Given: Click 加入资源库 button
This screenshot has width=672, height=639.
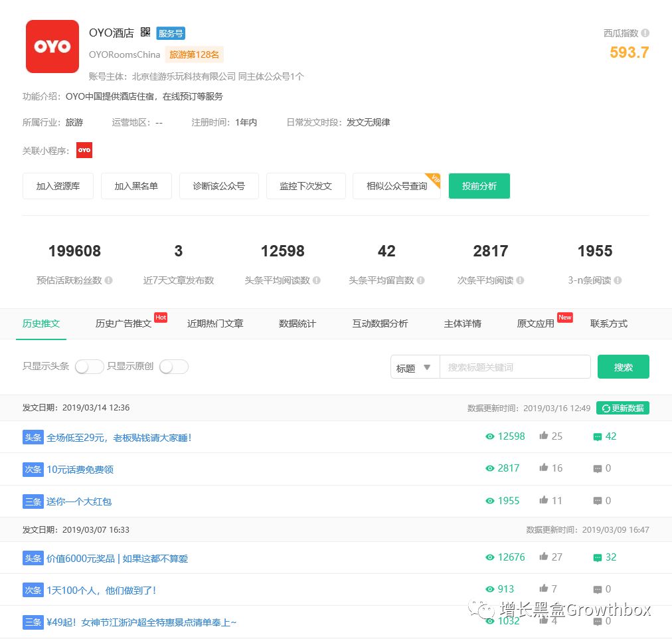Looking at the screenshot, I should pyautogui.click(x=58, y=186).
